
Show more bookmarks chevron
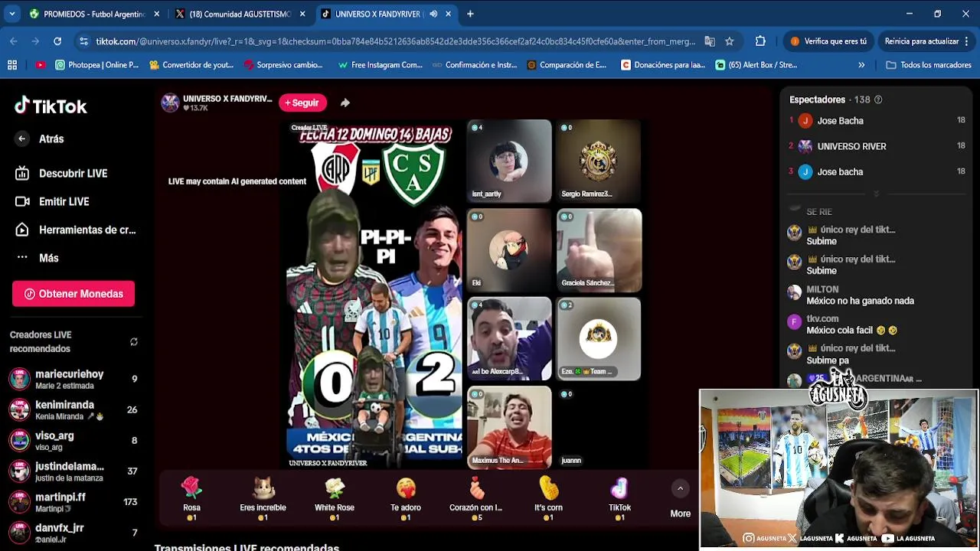tap(861, 65)
